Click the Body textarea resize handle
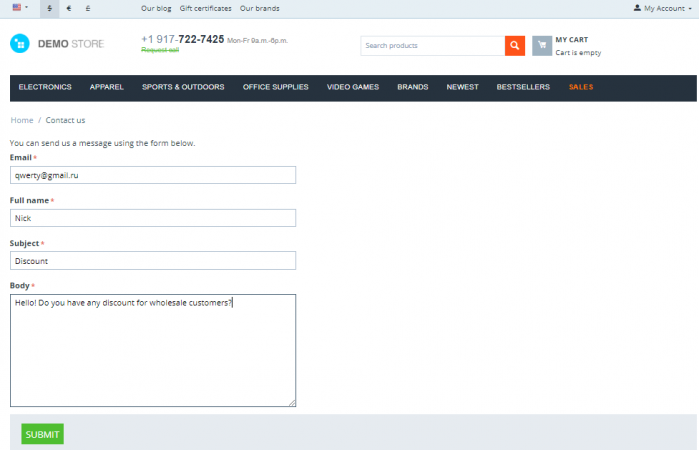 [292, 403]
